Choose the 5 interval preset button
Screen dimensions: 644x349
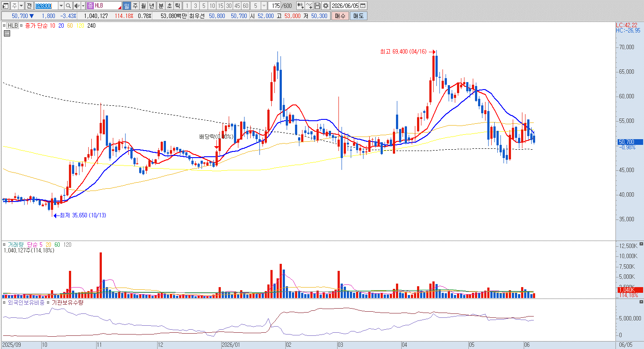pyautogui.click(x=204, y=6)
